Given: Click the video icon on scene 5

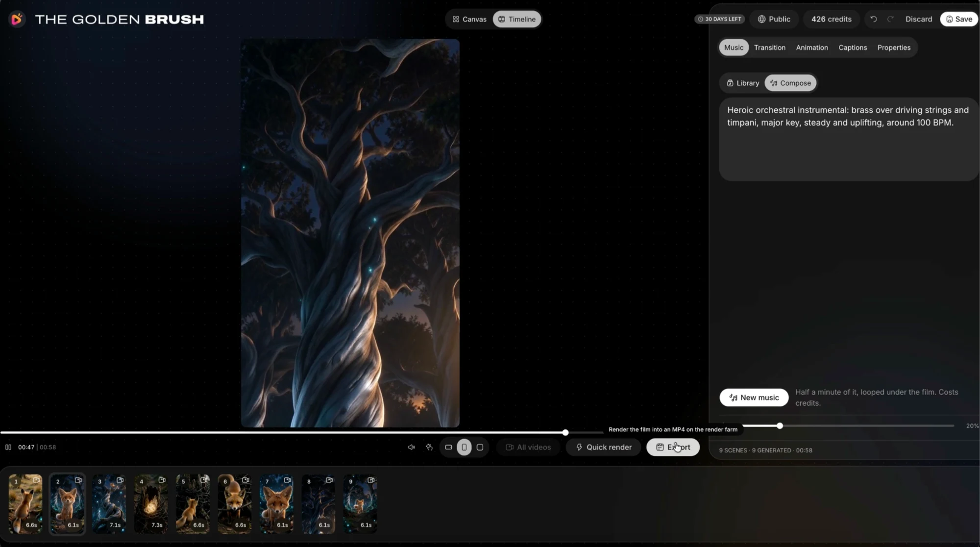Looking at the screenshot, I should point(204,480).
